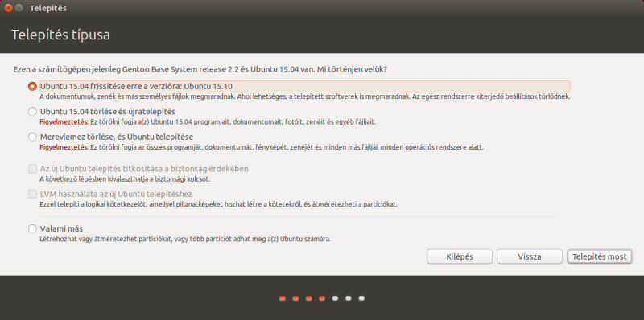Image resolution: width=644 pixels, height=320 pixels.
Task: Click the fourth orange progress dot
Action: pos(322,298)
